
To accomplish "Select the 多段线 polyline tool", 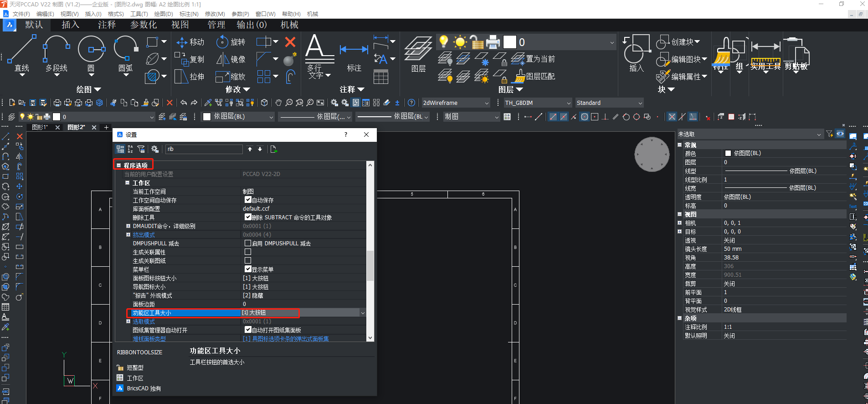I will [56, 54].
